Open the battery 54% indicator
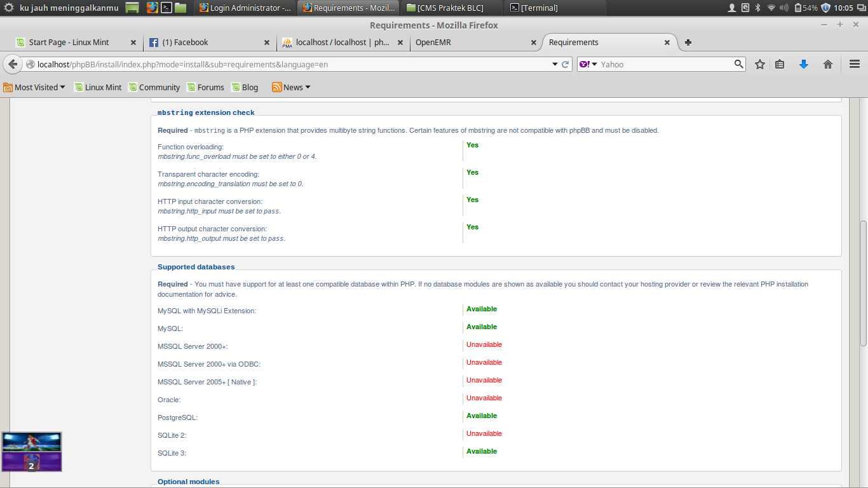This screenshot has width=868, height=488. point(805,8)
